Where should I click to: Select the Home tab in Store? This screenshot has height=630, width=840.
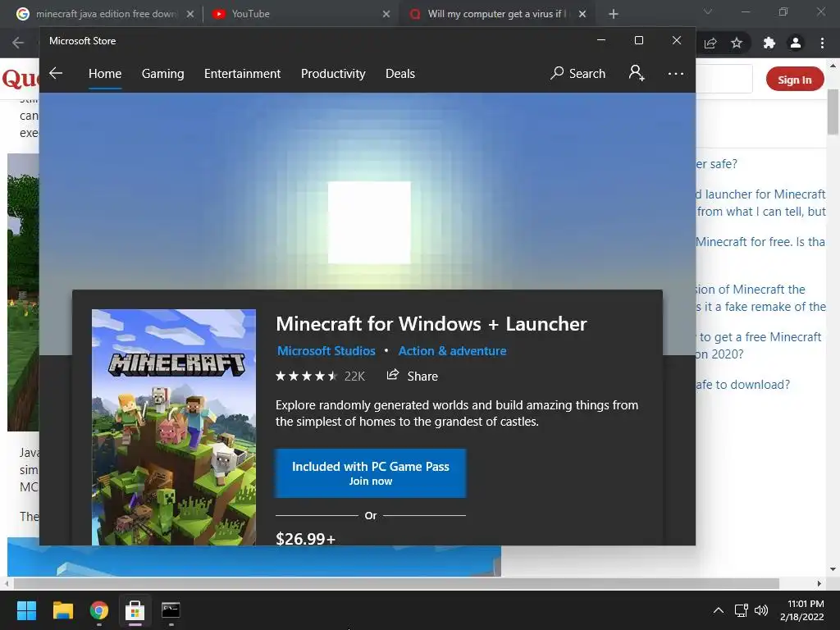(x=105, y=73)
